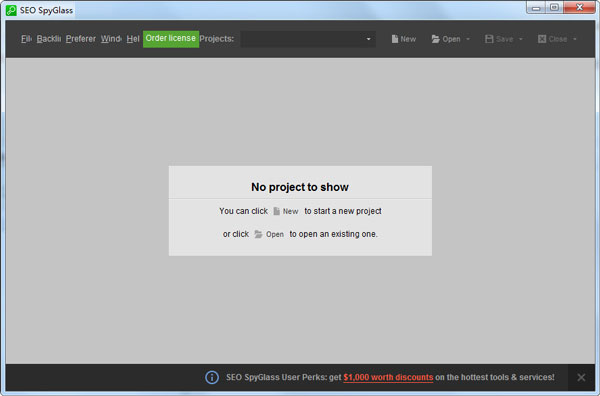Expand the Close button dropdown arrow
Screen dimensions: 600x396
(574, 39)
